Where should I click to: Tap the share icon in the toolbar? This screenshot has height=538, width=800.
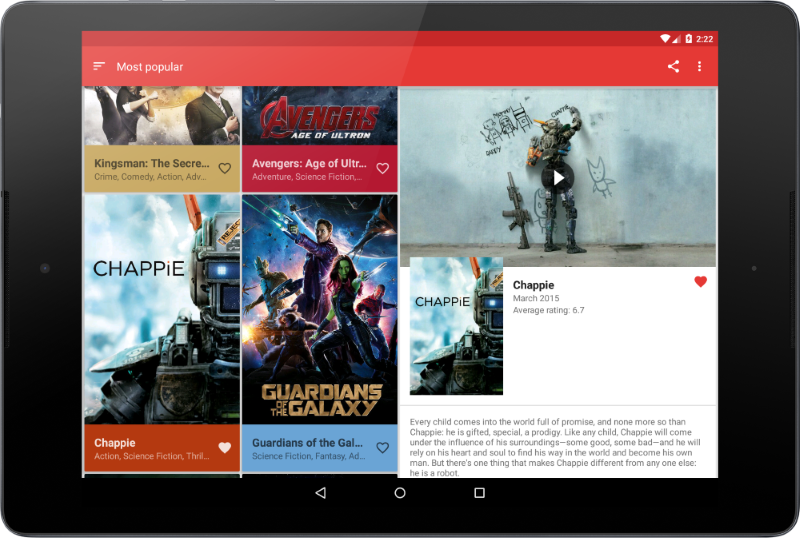point(673,66)
